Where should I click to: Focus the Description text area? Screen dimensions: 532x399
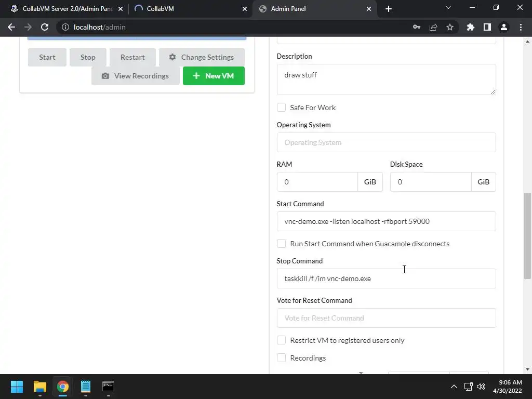[x=386, y=79]
